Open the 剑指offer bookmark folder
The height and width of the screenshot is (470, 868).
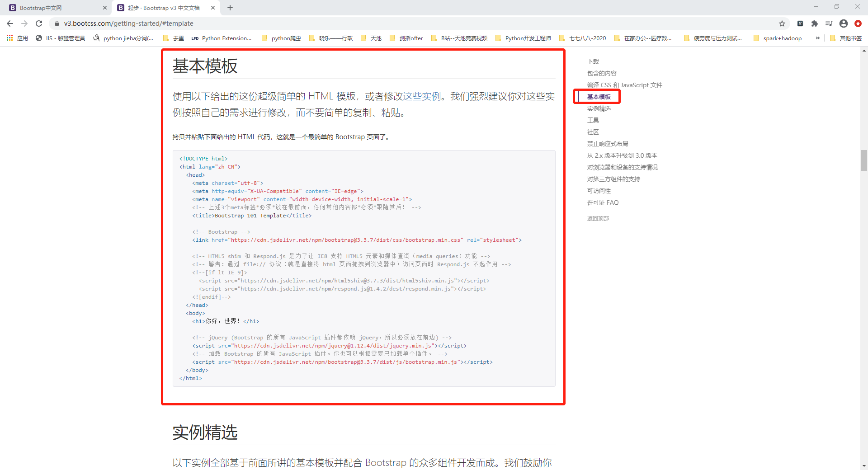(406, 38)
